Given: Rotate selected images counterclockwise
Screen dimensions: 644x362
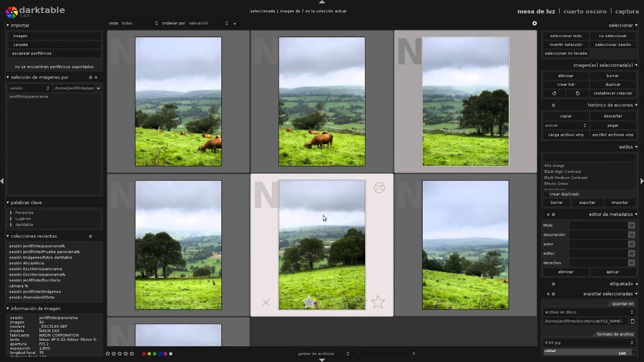Looking at the screenshot, I should tap(554, 94).
